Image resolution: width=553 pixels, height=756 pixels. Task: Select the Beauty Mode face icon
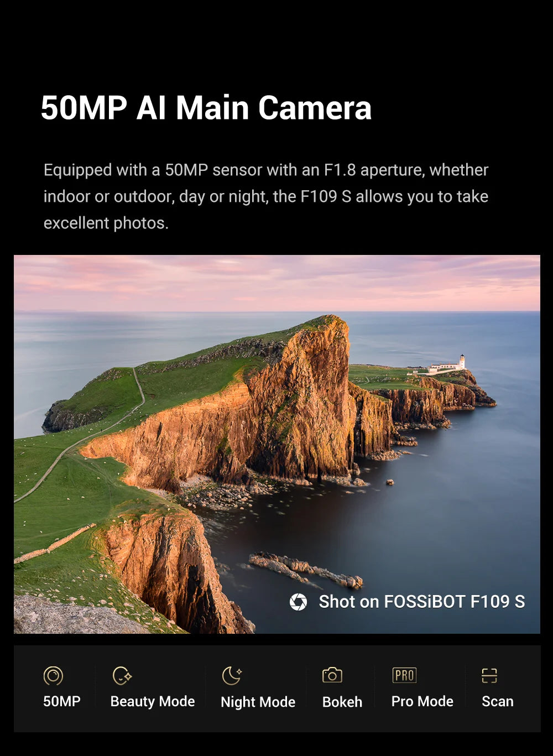pos(122,675)
